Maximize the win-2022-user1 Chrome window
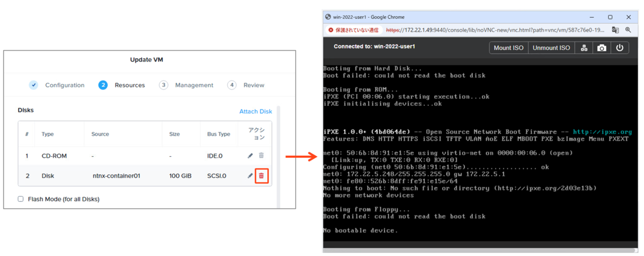Image resolution: width=644 pixels, height=256 pixels. pos(610,17)
